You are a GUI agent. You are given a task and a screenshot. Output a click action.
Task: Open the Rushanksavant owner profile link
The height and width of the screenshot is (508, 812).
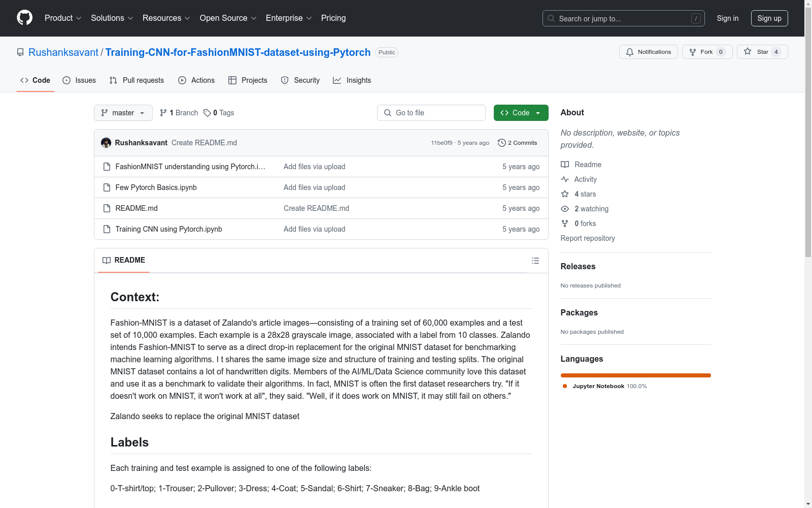[63, 52]
